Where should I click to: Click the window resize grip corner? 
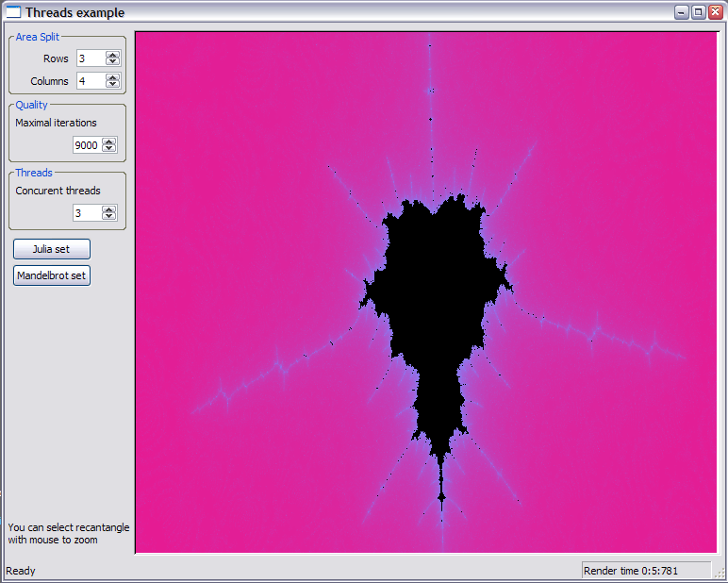click(720, 574)
